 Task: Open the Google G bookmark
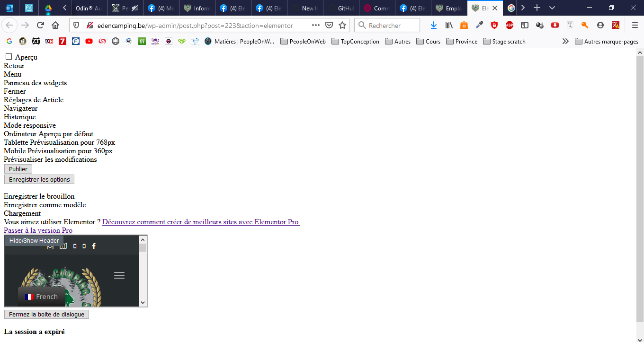coord(9,41)
